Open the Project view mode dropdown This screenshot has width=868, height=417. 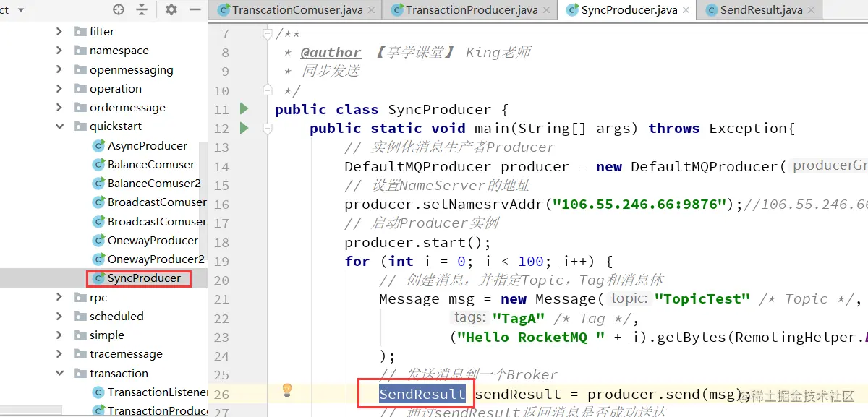click(x=20, y=10)
